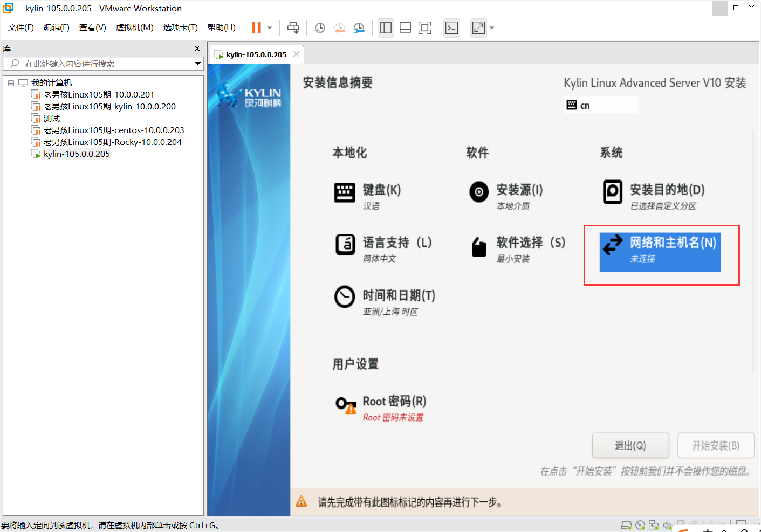
Task: Open the 帮助(H) menu
Action: [221, 27]
